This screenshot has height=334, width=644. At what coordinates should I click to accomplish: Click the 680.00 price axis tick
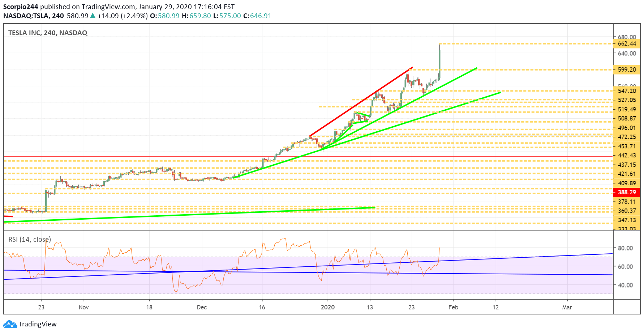pos(627,37)
